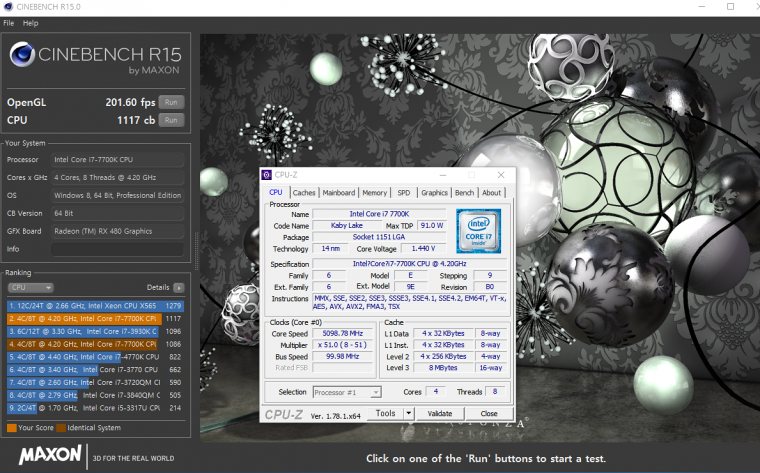The width and height of the screenshot is (760, 473).
Task: Minimize the Cinebench window
Action: pos(702,6)
